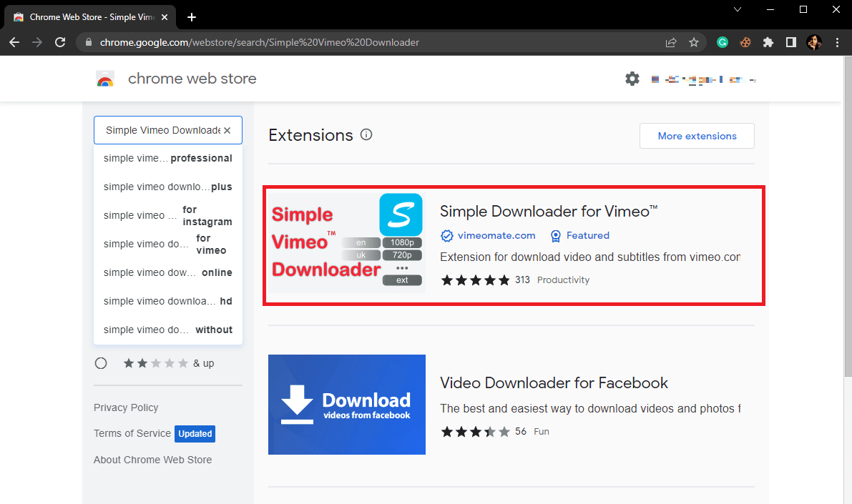Viewport: 852px width, 504px height.
Task: Choose suggestion simple vimeo downloader plus
Action: pos(168,187)
